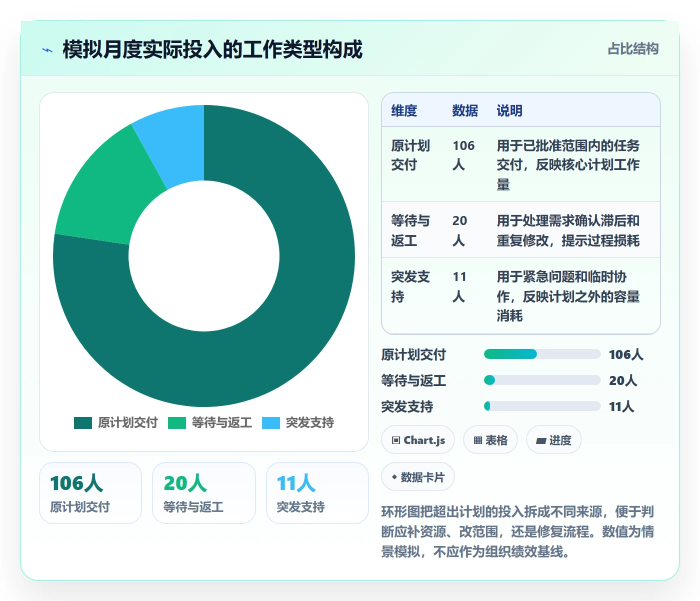The width and height of the screenshot is (700, 601).
Task: Toggle the 突发支持 legend label
Action: click(x=310, y=423)
